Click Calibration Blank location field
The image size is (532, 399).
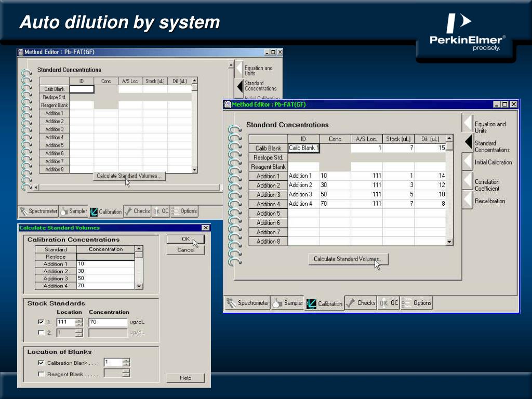113,362
